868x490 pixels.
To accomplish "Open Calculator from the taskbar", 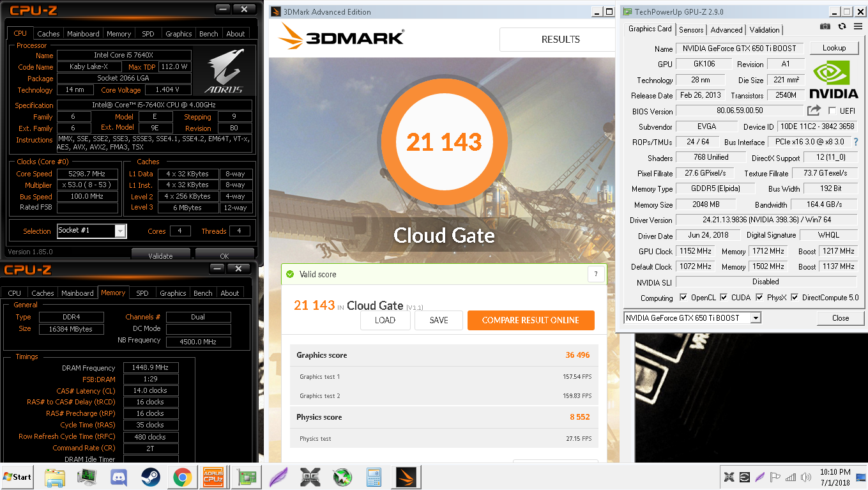I will [x=374, y=477].
